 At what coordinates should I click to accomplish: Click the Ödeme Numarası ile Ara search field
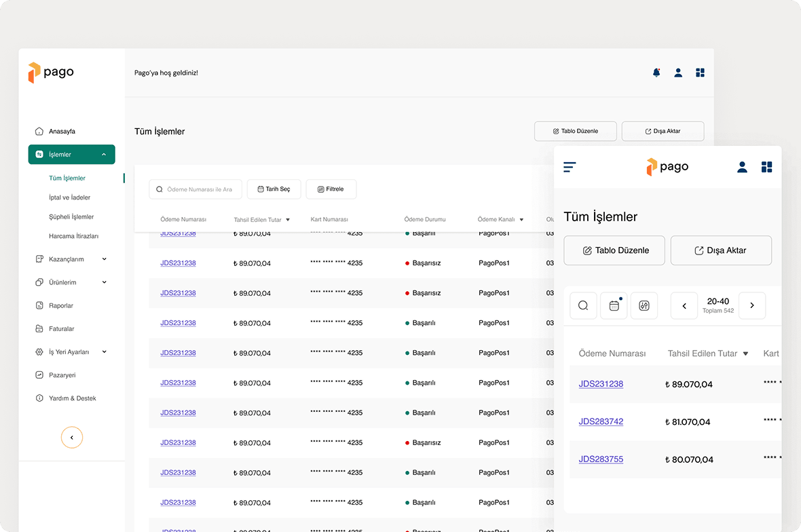(195, 189)
